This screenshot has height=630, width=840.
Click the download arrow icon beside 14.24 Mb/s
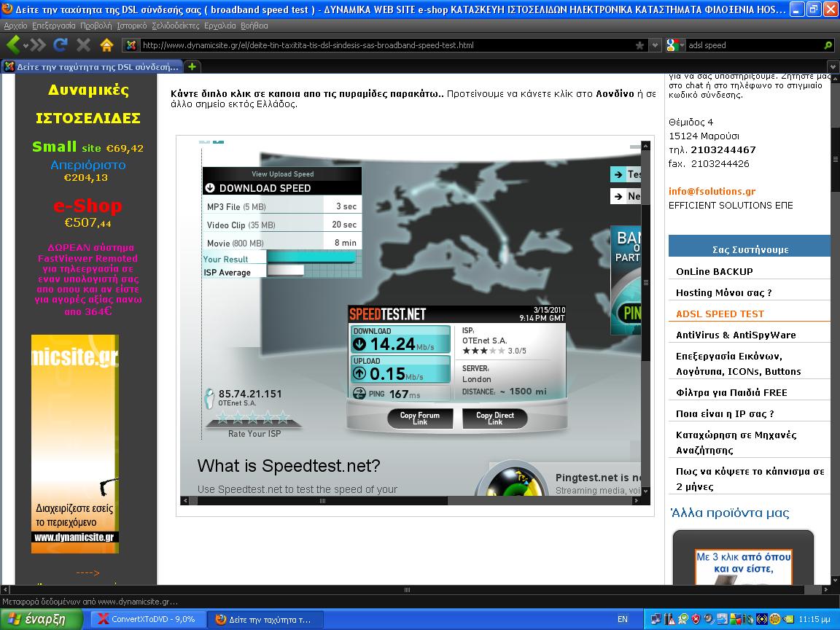[x=359, y=344]
